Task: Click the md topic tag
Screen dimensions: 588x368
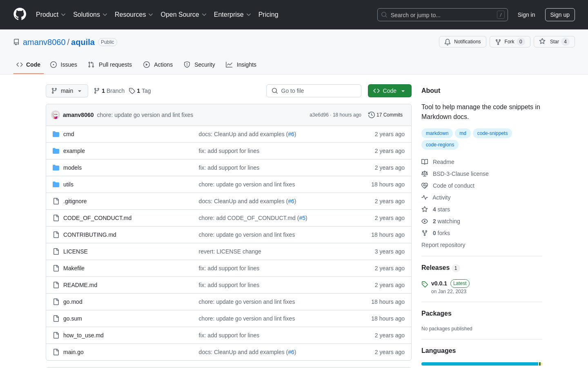Action: pos(463,133)
